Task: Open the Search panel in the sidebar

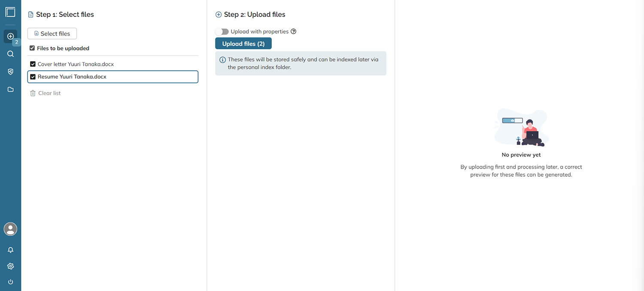Action: click(10, 54)
